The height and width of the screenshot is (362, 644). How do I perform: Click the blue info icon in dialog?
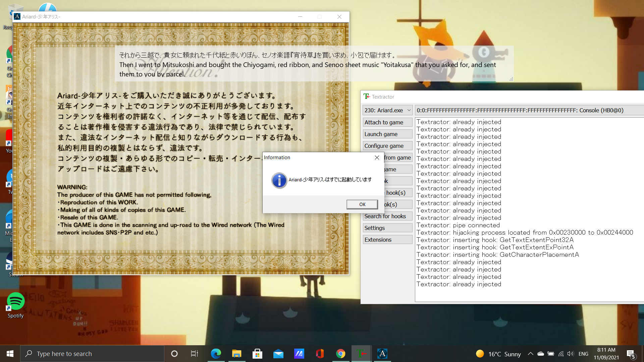coord(279,180)
